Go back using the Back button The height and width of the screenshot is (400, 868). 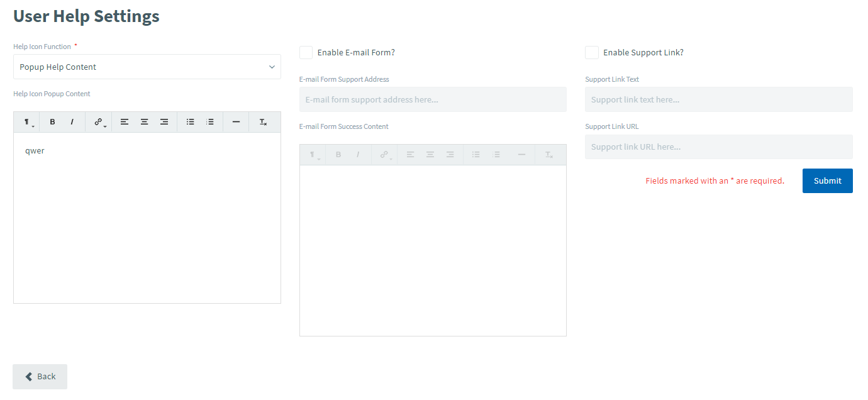point(40,377)
